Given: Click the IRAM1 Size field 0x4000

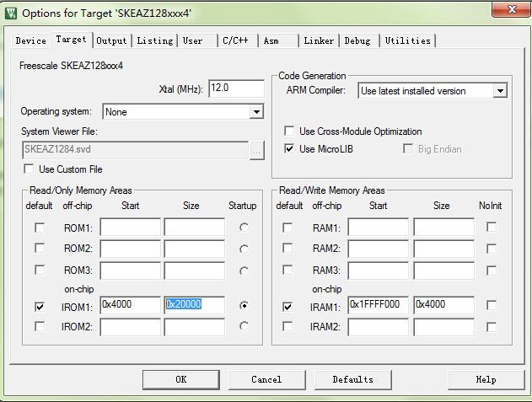Looking at the screenshot, I should (444, 305).
